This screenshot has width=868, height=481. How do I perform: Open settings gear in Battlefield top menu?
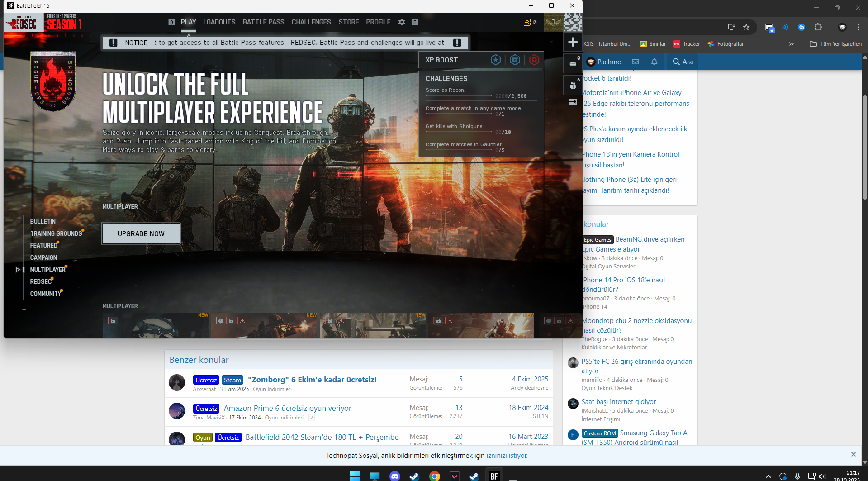pyautogui.click(x=402, y=22)
